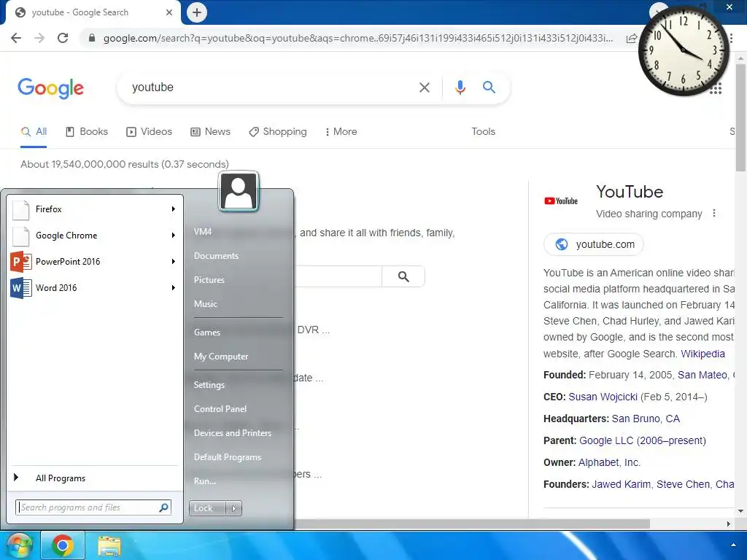The height and width of the screenshot is (560, 747).
Task: Expand Word 2016 jump list arrow
Action: (x=174, y=287)
